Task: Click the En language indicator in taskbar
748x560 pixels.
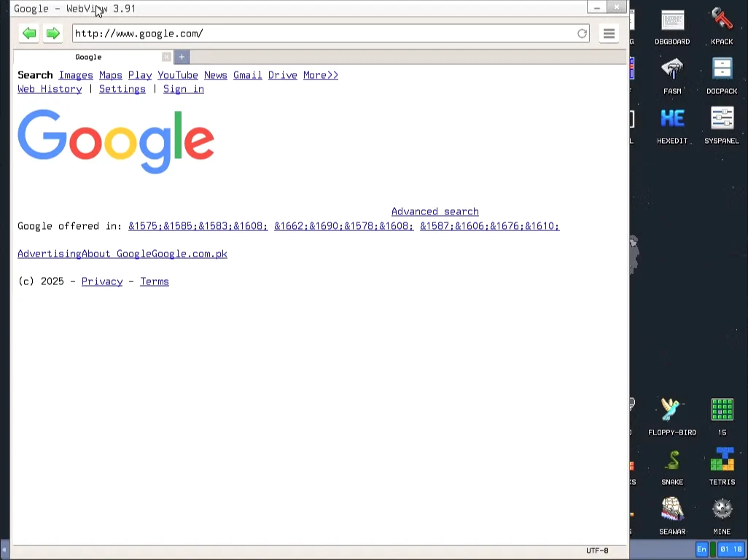Action: coord(701,549)
